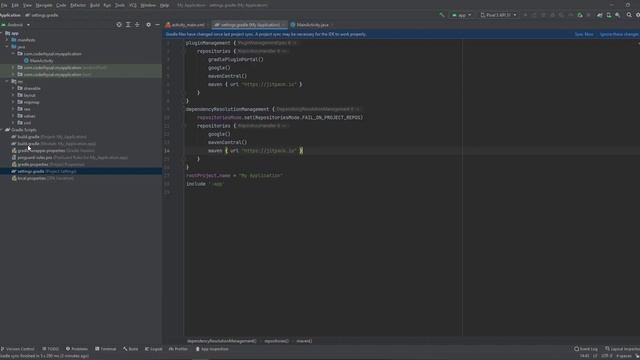Select settings.gradle in the project tree
Image resolution: width=640 pixels, height=360 pixels.
point(81,171)
